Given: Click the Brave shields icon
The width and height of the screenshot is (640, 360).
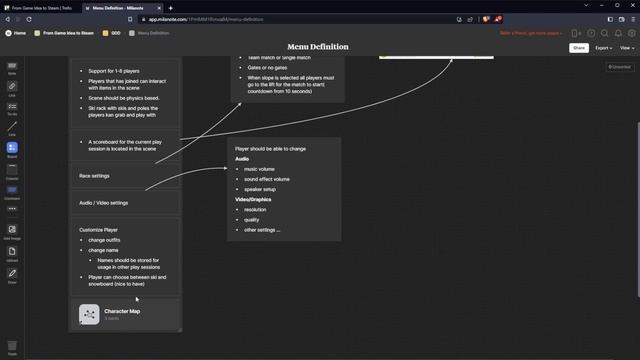Looking at the screenshot, I should [486, 19].
